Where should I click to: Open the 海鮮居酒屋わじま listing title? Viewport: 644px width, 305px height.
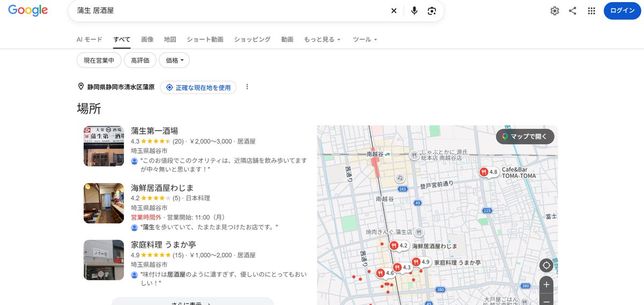[163, 187]
